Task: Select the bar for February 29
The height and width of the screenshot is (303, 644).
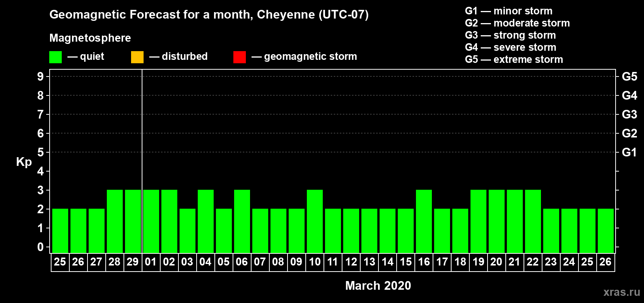Action: coord(133,221)
